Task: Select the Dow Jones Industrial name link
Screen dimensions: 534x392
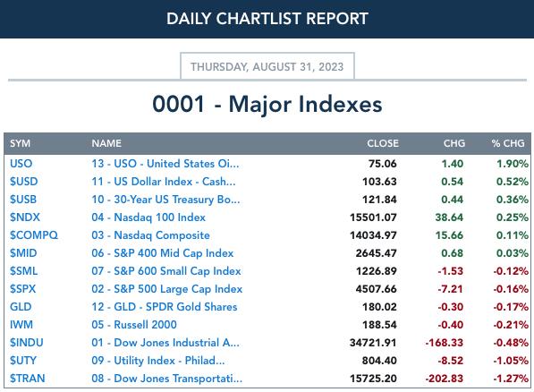Action: pos(165,343)
